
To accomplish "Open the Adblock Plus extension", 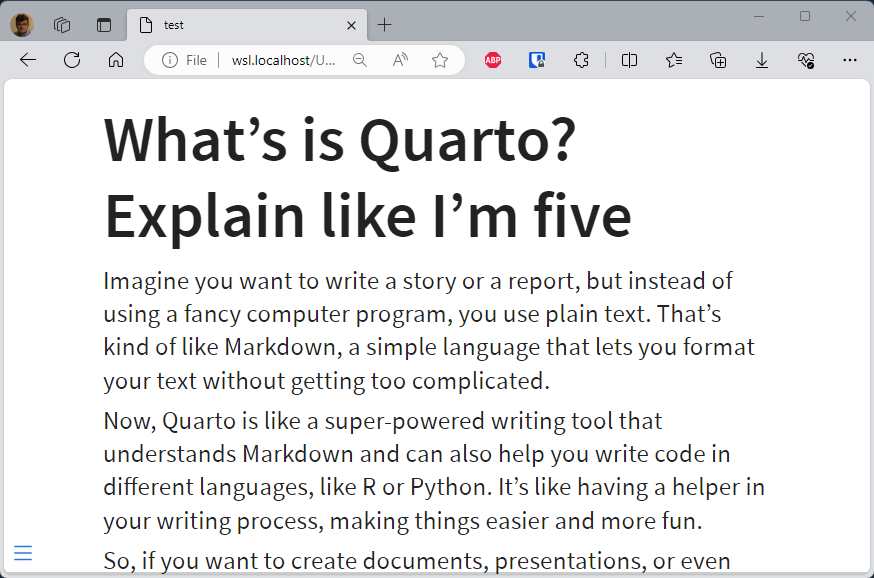I will 493,60.
